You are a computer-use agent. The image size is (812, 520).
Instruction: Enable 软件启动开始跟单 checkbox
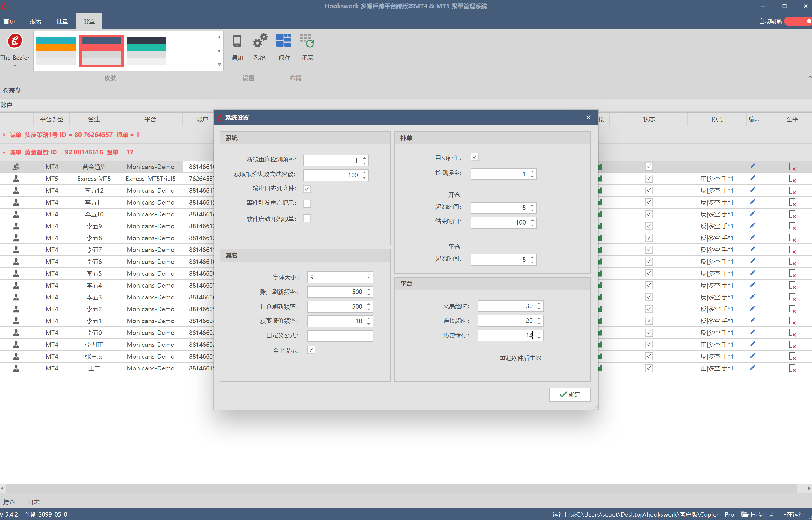307,218
